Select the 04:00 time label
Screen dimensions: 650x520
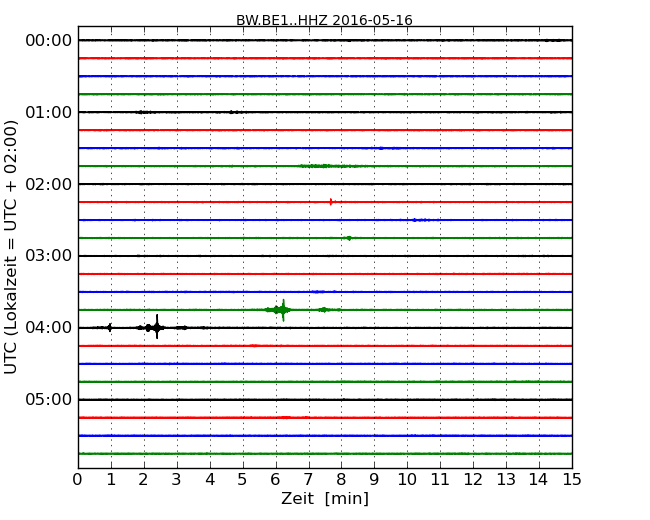click(x=49, y=328)
